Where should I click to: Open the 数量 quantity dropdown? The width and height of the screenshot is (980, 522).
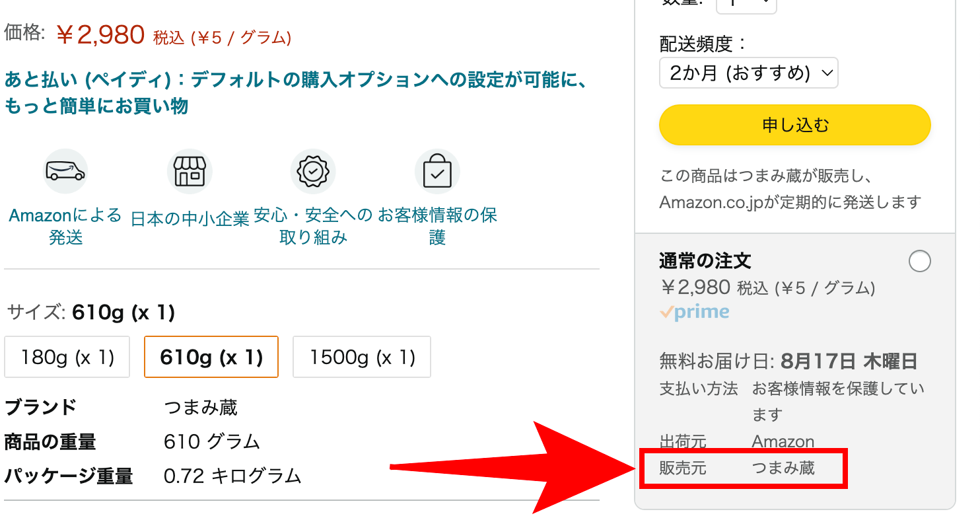746,5
